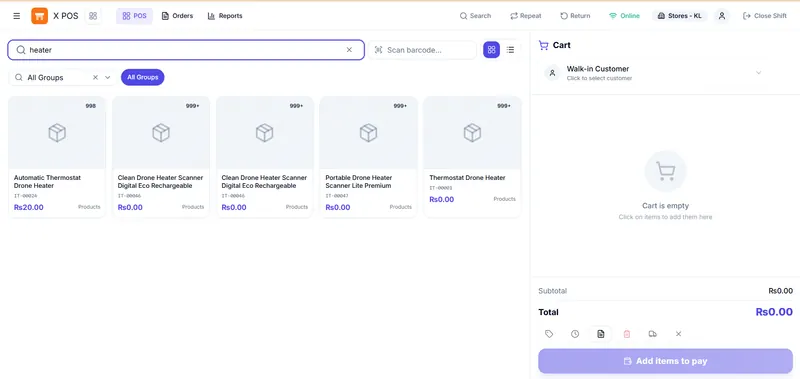The image size is (800, 379).
Task: Click Add items to pay button
Action: point(665,361)
